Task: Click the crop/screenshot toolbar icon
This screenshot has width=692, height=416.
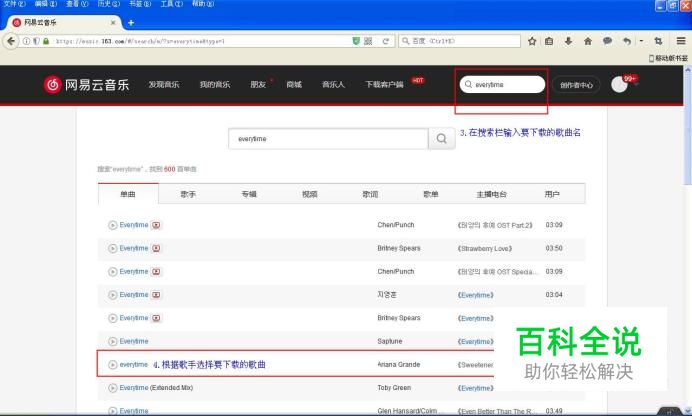Action: [x=658, y=41]
